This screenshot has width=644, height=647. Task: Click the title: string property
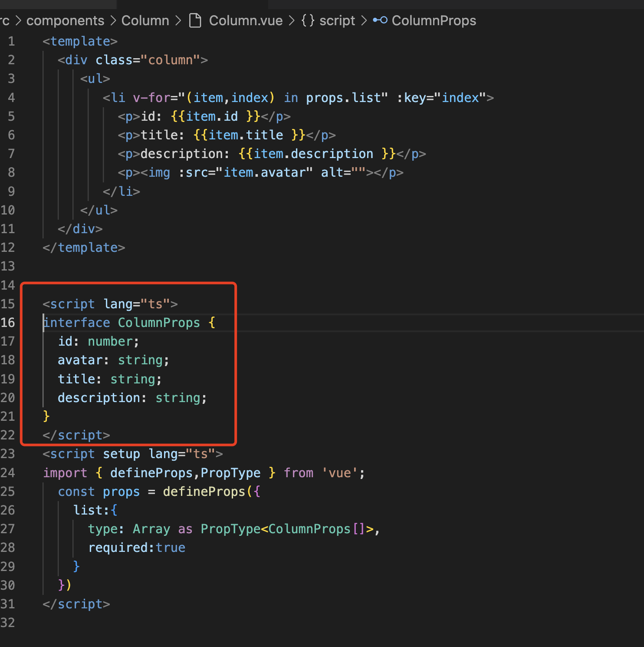pyautogui.click(x=110, y=379)
